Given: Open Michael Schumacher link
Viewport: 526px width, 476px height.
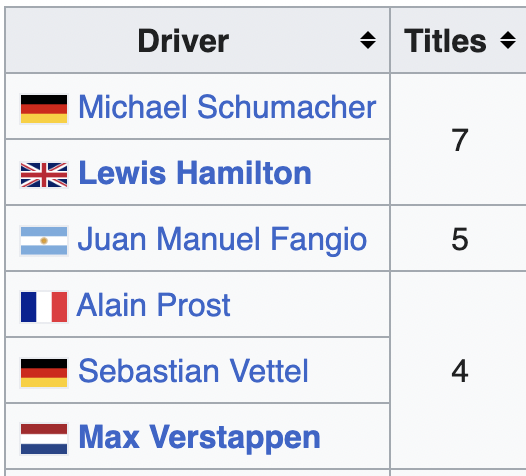Looking at the screenshot, I should (x=227, y=107).
